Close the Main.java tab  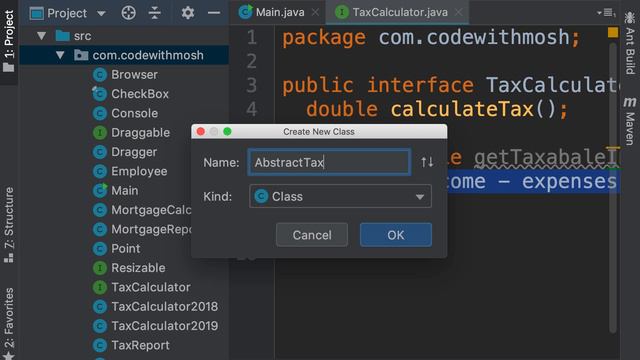[x=315, y=13]
